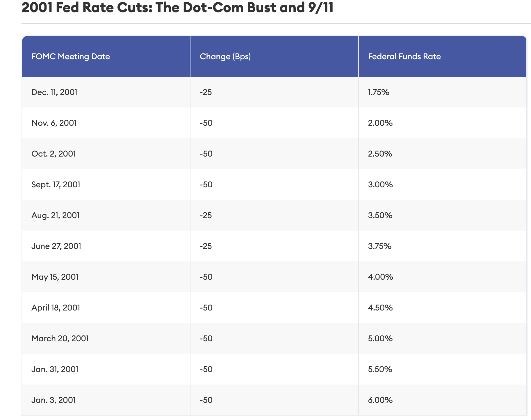Click the March 20, 2001 date cell
The width and height of the screenshot is (531, 420).
coord(60,339)
